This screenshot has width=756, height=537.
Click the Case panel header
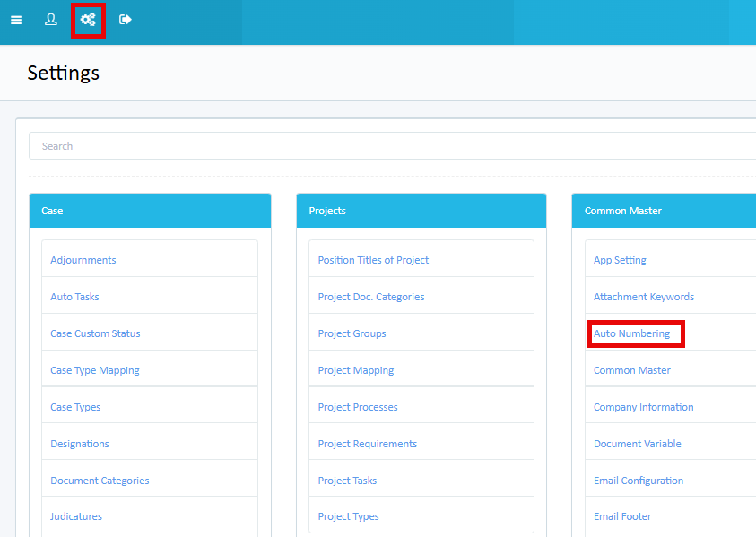(x=150, y=211)
